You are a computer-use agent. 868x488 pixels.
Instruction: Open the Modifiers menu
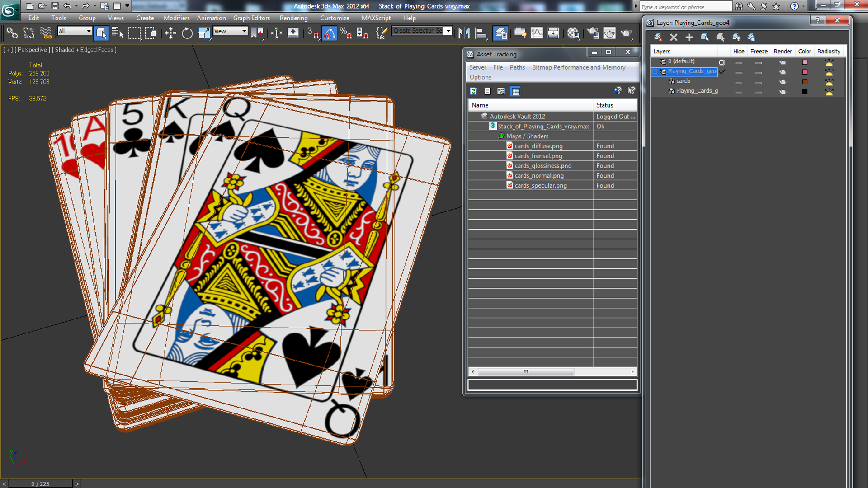click(x=176, y=18)
